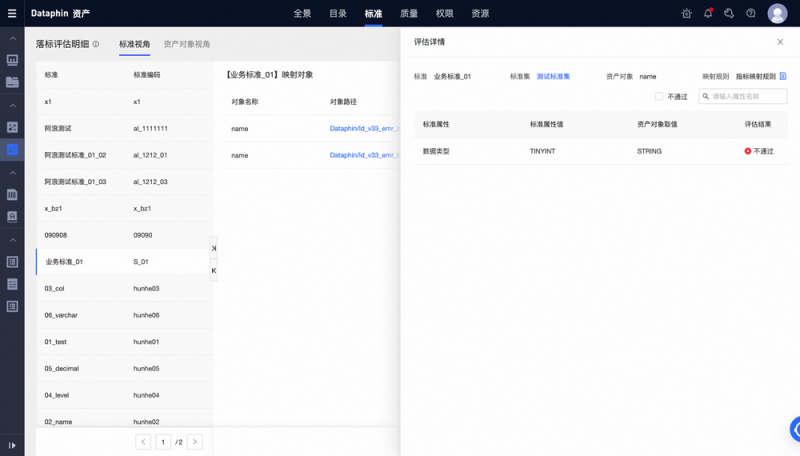Open the help question mark icon
800x456 pixels.
click(x=750, y=13)
